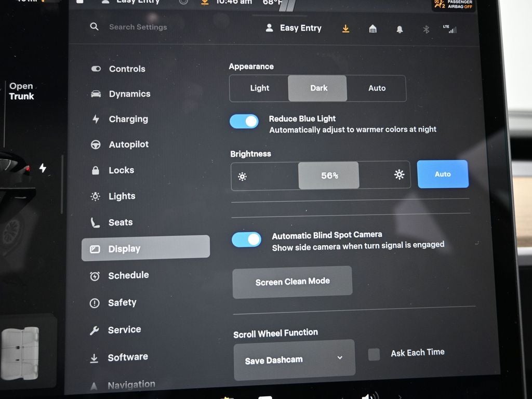Open the Locks settings via padlock icon
Screen dimensions: 532x399
tap(95, 170)
